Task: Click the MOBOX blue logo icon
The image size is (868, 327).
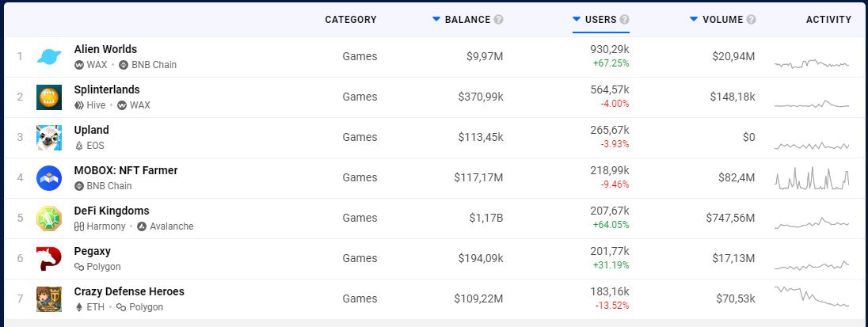Action: point(49,178)
